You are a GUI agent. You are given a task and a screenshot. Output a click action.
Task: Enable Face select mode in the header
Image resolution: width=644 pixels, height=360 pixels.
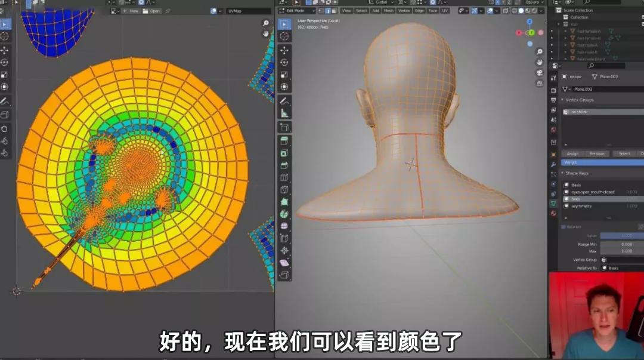333,11
